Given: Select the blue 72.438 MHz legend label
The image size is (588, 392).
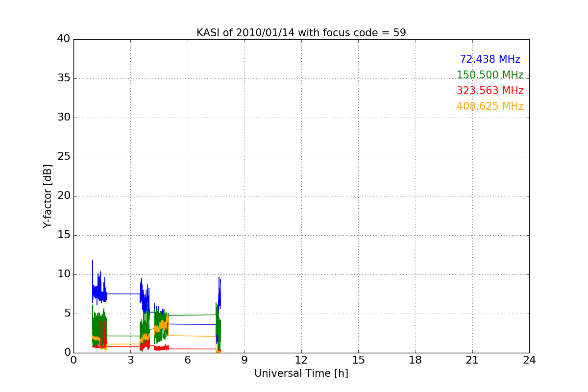Looking at the screenshot, I should click(x=490, y=59).
